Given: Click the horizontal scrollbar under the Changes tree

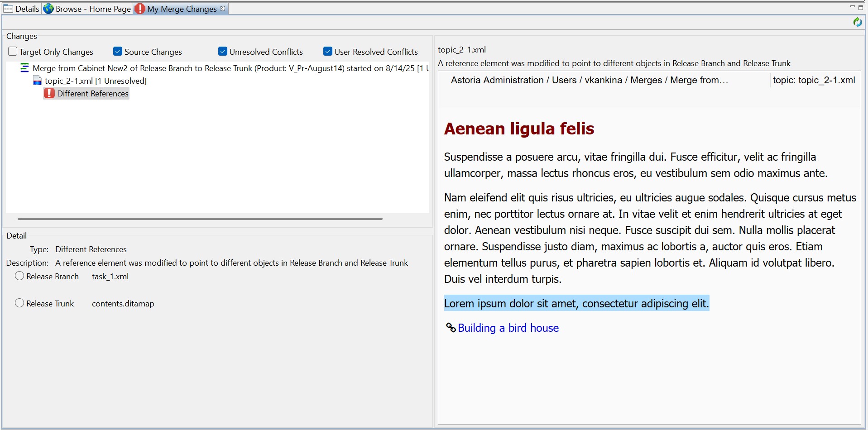Looking at the screenshot, I should (200, 219).
